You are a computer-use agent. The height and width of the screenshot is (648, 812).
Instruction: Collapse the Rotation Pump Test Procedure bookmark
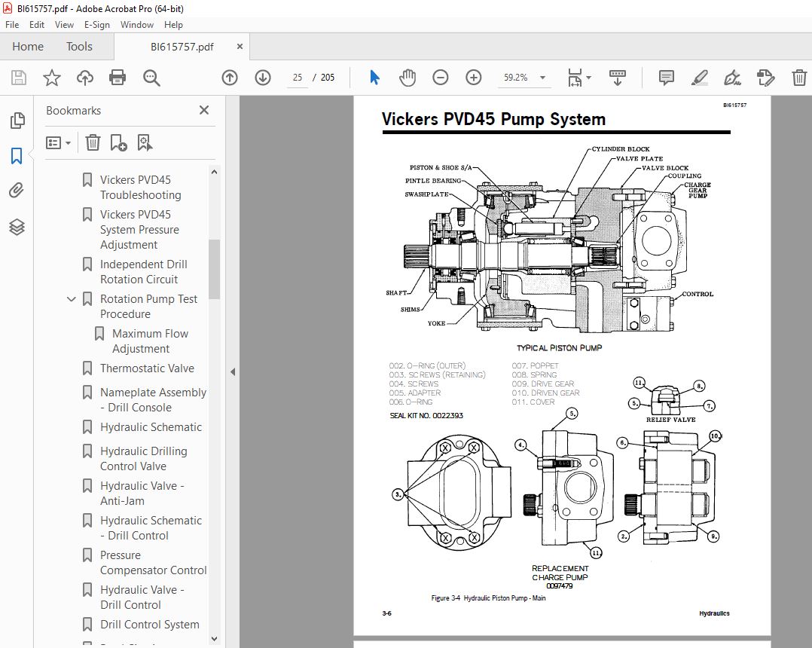click(x=72, y=299)
